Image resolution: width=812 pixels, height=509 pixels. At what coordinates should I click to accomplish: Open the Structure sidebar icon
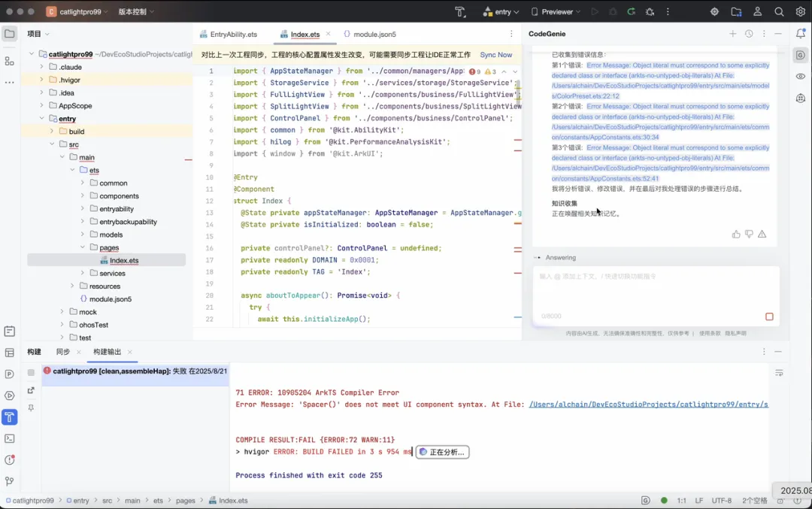click(9, 61)
